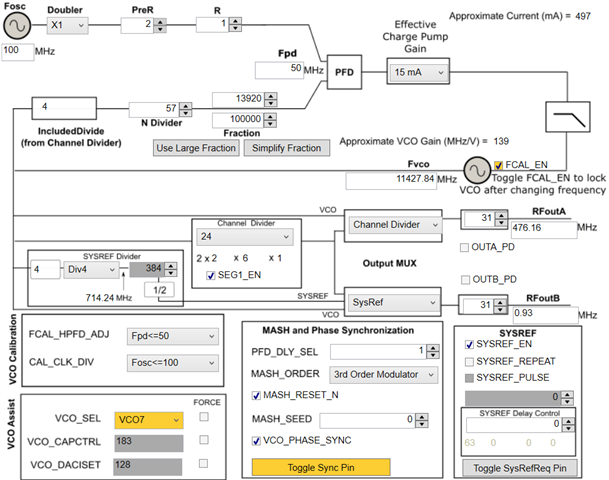The image size is (609, 480).
Task: Open the Doubler X1 dropdown
Action: (x=68, y=25)
